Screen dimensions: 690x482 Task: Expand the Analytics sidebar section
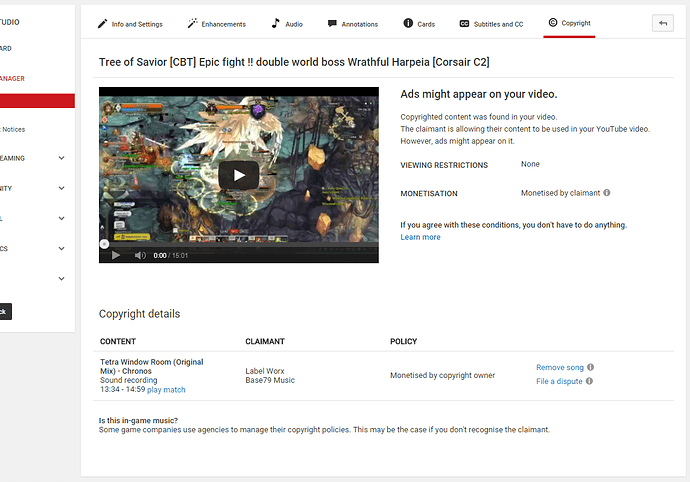coord(61,248)
